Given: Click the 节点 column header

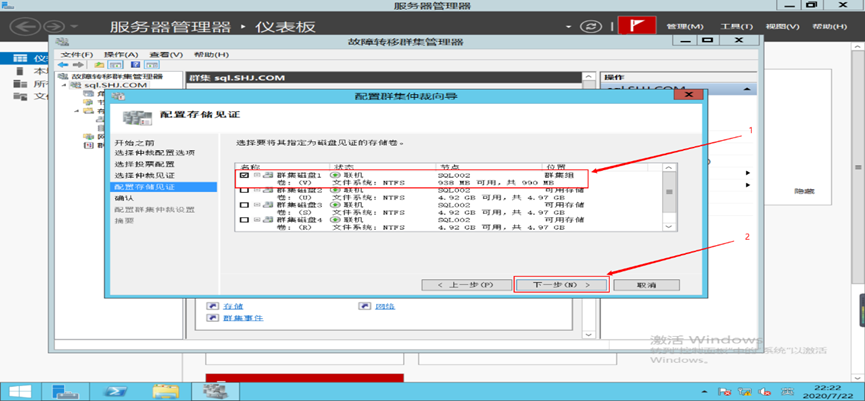Looking at the screenshot, I should tap(489, 167).
